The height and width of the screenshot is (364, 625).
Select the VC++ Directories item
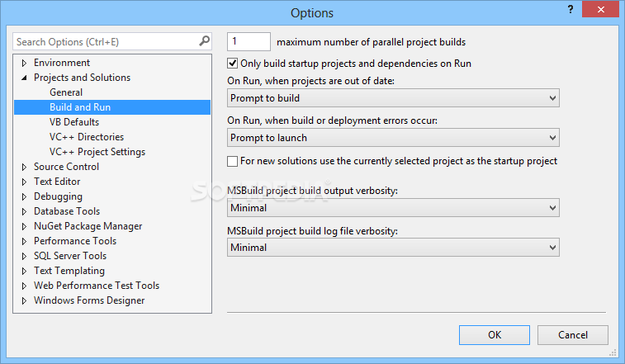tap(87, 137)
